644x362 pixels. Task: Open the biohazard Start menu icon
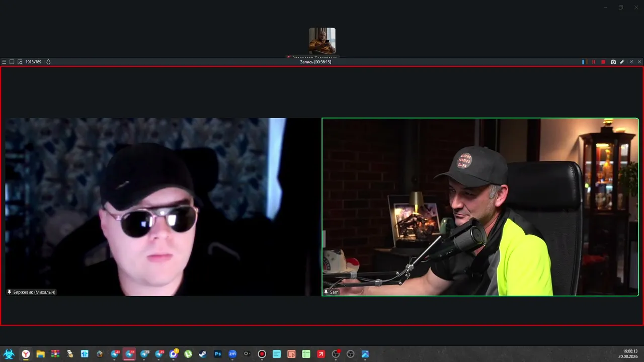point(9,354)
